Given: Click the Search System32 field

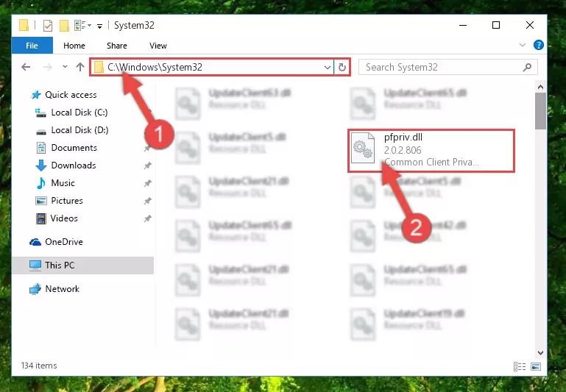Looking at the screenshot, I should coord(448,67).
